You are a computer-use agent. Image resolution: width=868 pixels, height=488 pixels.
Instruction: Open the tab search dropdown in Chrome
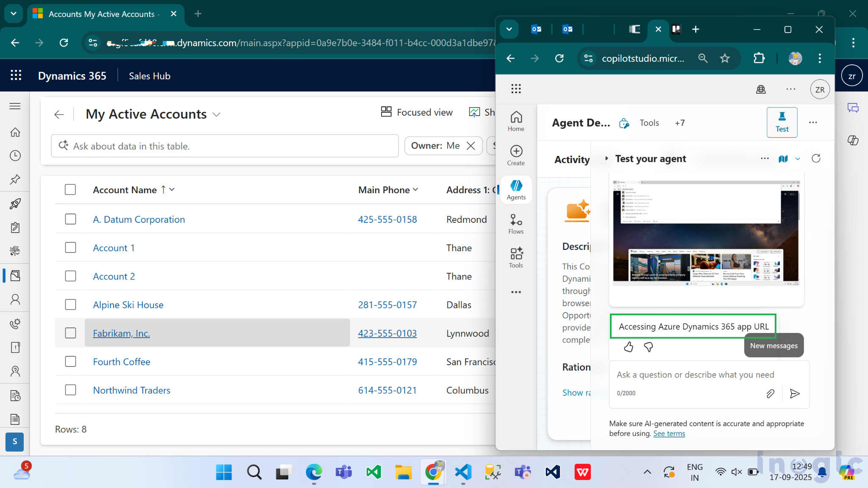[14, 14]
